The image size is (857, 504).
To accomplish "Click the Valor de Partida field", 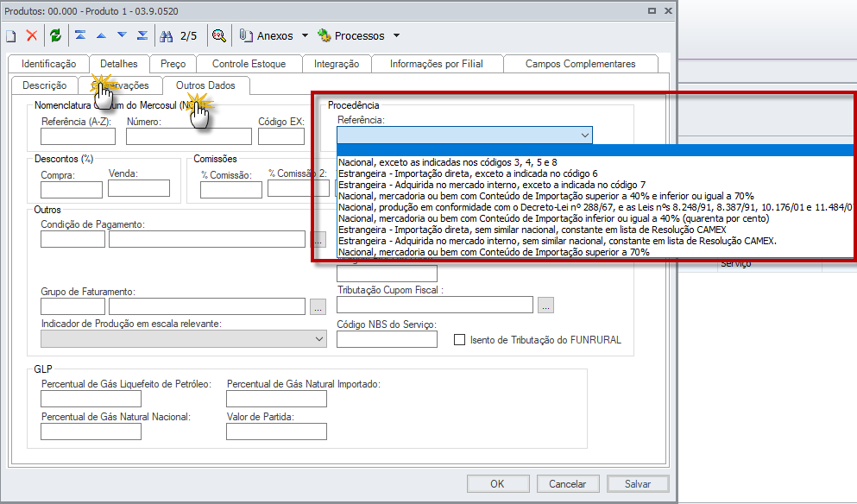I will click(x=276, y=432).
